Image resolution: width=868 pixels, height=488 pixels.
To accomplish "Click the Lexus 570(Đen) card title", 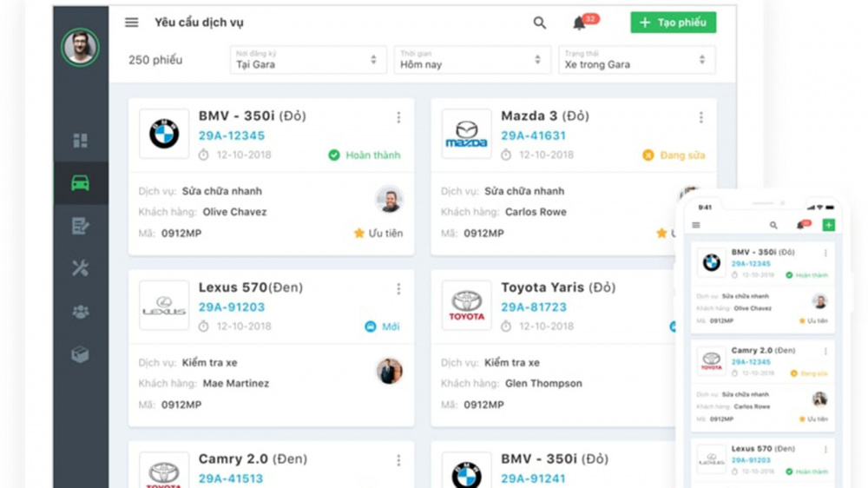I will click(251, 287).
